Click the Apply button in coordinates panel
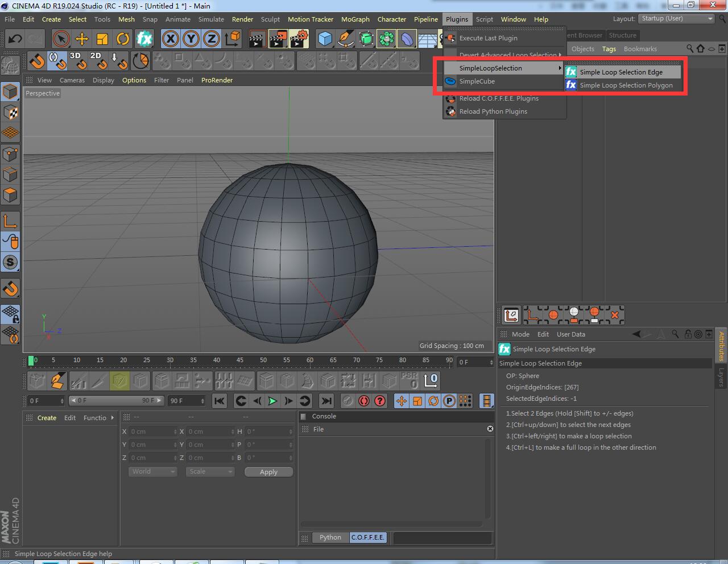The width and height of the screenshot is (728, 564). click(x=268, y=471)
